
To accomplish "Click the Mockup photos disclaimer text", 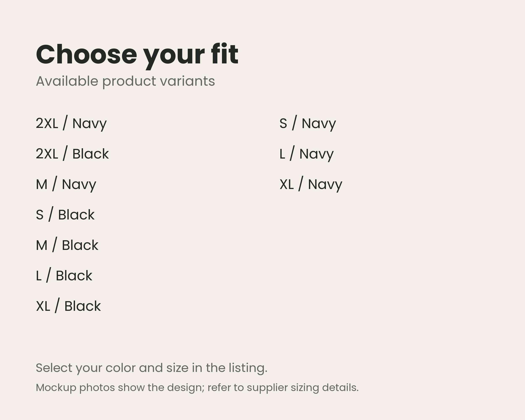I will [x=197, y=388].
